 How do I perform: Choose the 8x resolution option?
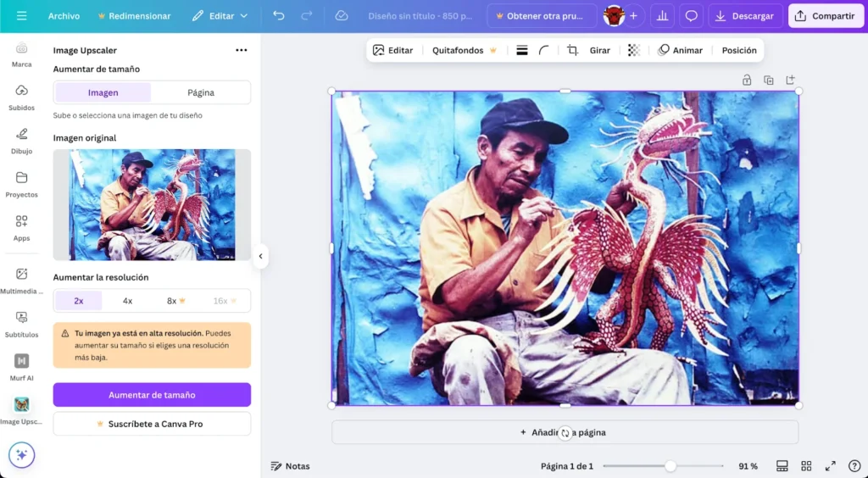[175, 301]
